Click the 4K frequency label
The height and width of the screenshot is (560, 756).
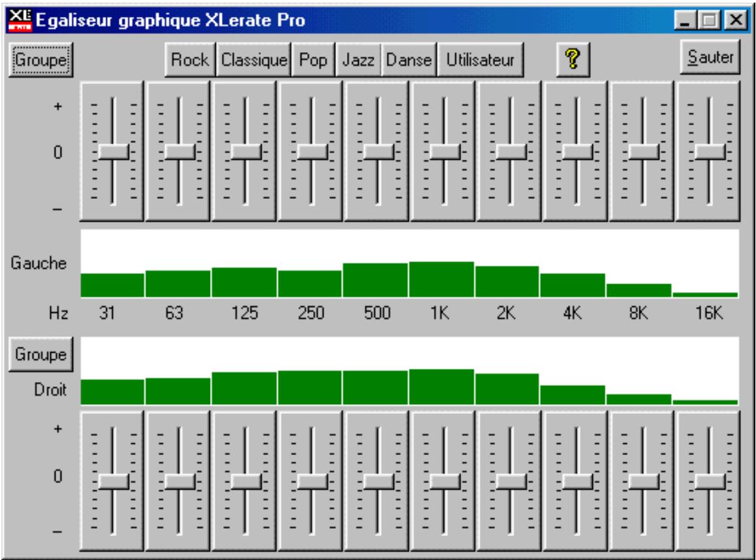point(572,314)
